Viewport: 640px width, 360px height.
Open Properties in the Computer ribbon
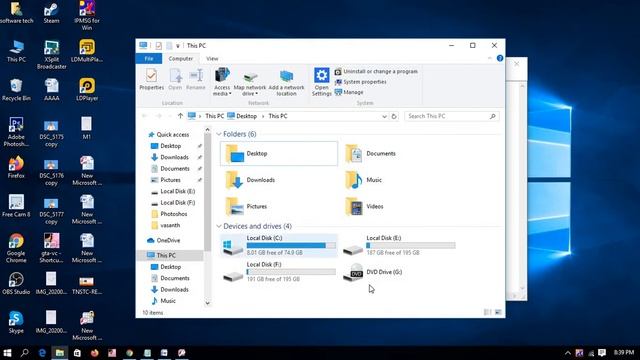point(151,79)
